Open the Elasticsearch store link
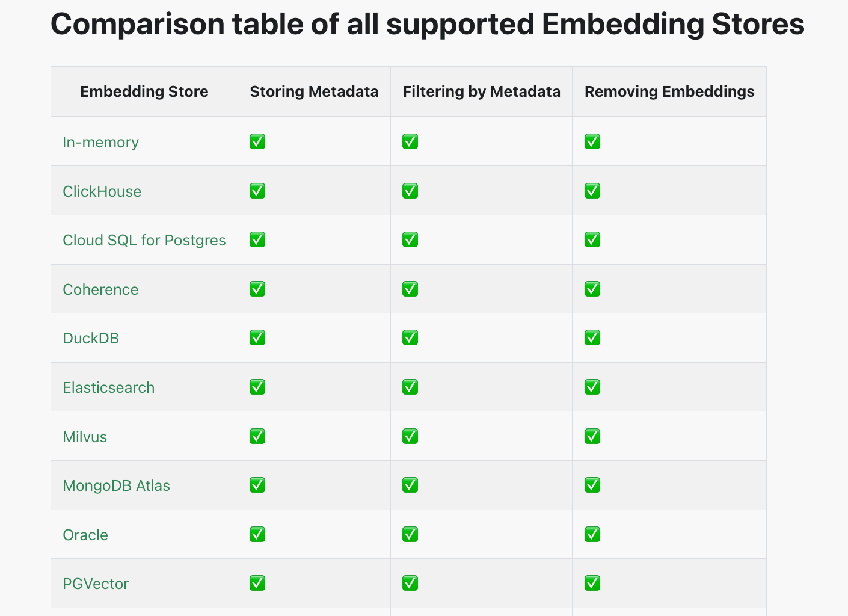 click(108, 387)
